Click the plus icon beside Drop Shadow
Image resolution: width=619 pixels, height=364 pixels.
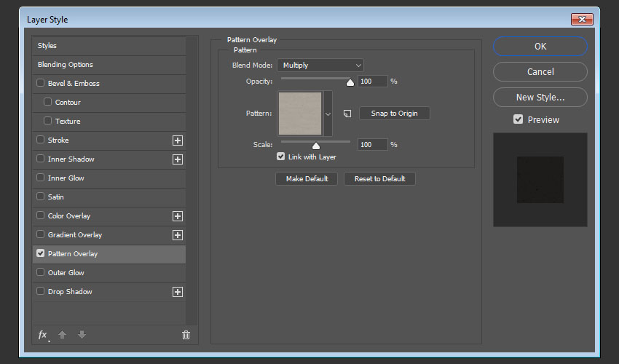pos(177,292)
